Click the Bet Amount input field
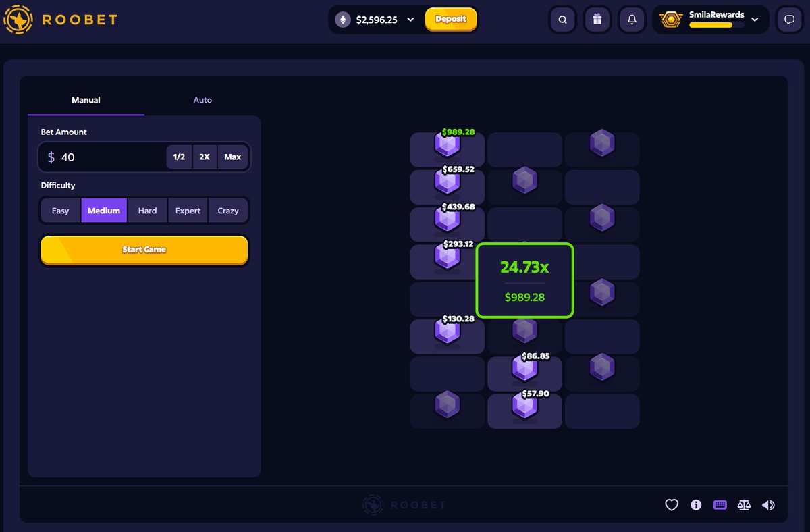This screenshot has height=532, width=810. click(144, 157)
